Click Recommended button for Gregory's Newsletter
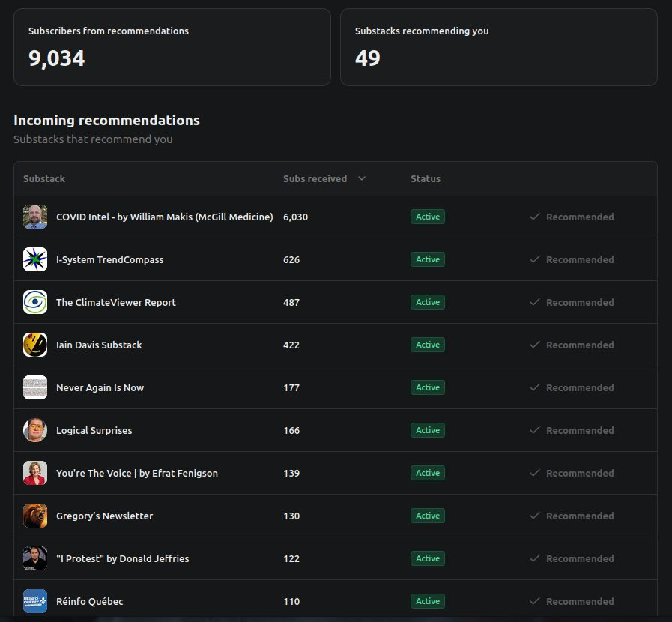This screenshot has width=672, height=622. [x=572, y=516]
